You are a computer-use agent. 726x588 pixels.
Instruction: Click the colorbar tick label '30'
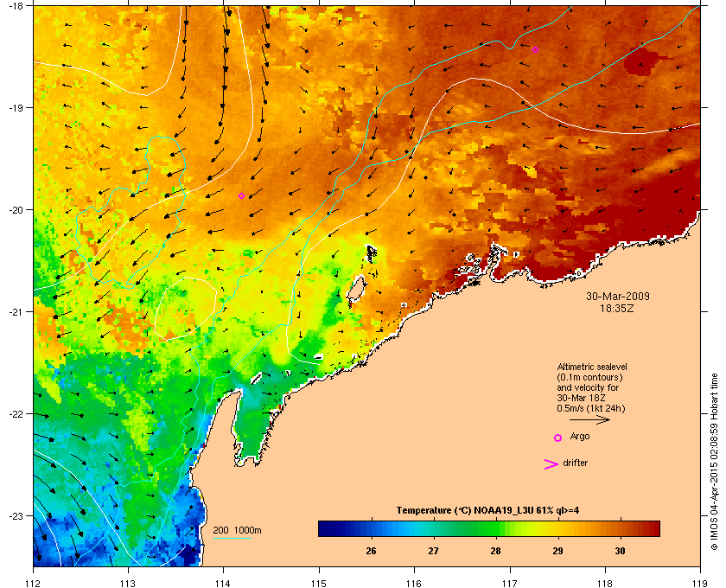[620, 551]
